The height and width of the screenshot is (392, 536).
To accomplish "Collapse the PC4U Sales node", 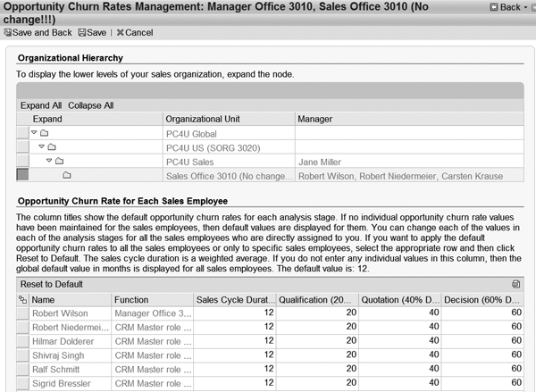I will [x=49, y=161].
